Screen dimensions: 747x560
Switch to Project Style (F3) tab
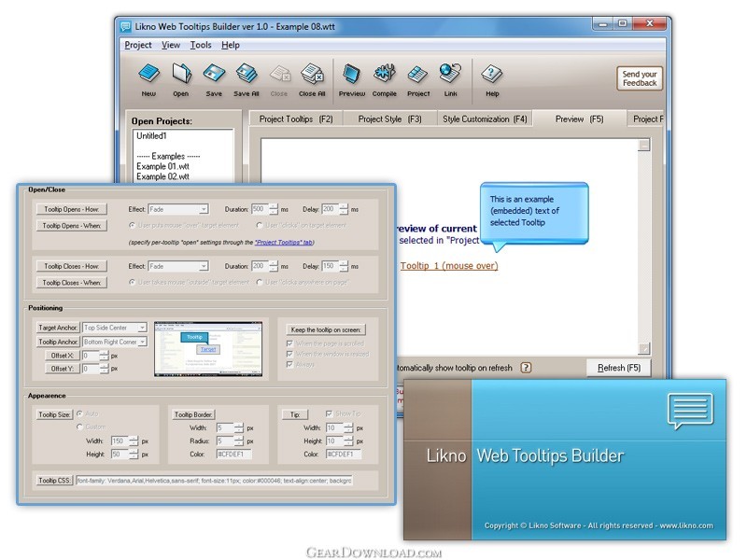[389, 119]
